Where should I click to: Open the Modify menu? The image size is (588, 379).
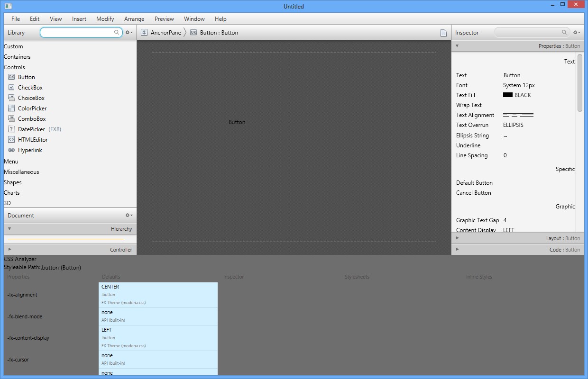click(x=105, y=19)
